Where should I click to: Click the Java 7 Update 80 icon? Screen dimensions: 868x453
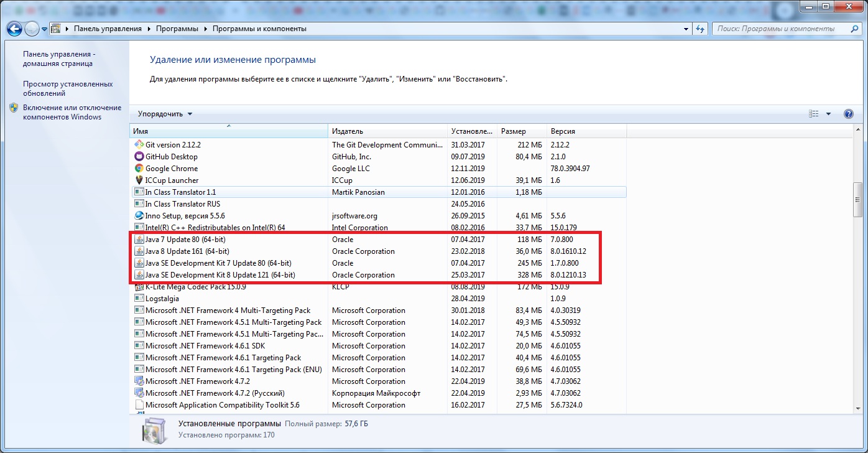[139, 239]
